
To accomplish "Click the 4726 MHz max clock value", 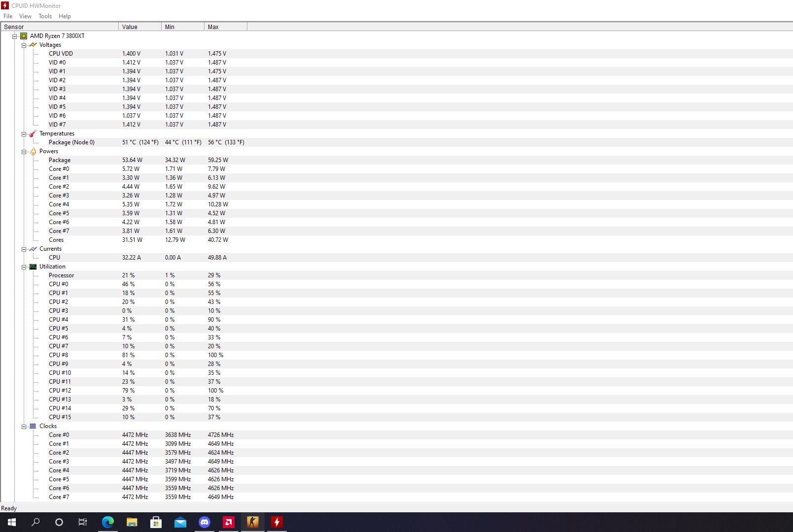I will click(221, 435).
